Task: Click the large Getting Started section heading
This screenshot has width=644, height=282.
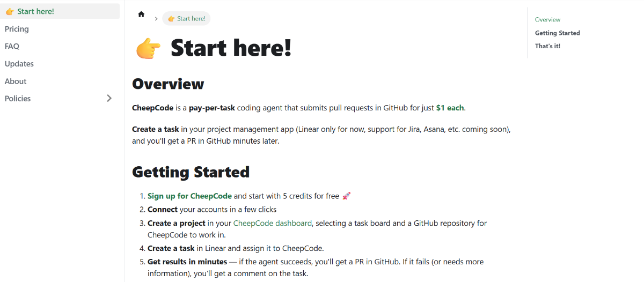Action: [191, 172]
